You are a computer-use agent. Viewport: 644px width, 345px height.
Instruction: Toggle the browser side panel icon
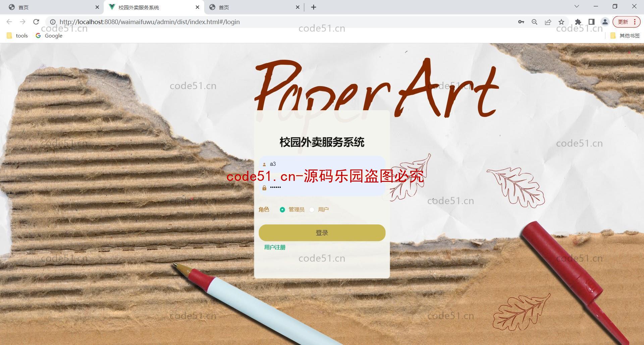tap(591, 22)
